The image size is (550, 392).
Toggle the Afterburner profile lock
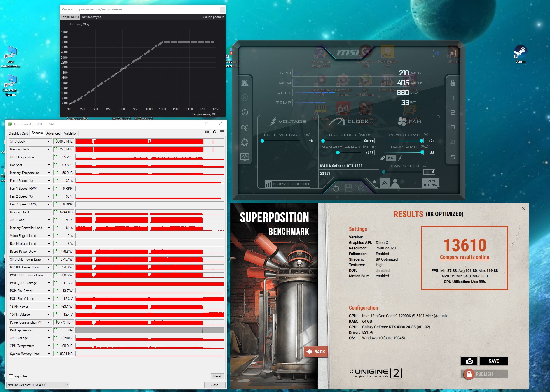(453, 83)
